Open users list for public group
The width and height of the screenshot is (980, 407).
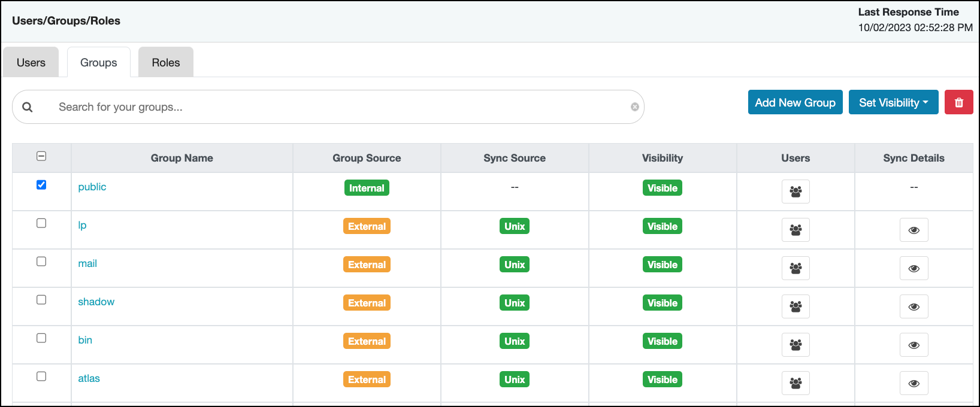pyautogui.click(x=796, y=192)
